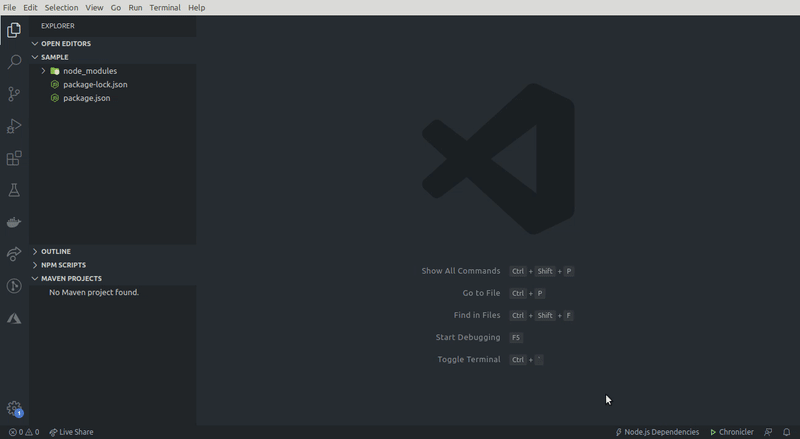Open the Run menu
Image resolution: width=800 pixels, height=439 pixels.
[135, 8]
